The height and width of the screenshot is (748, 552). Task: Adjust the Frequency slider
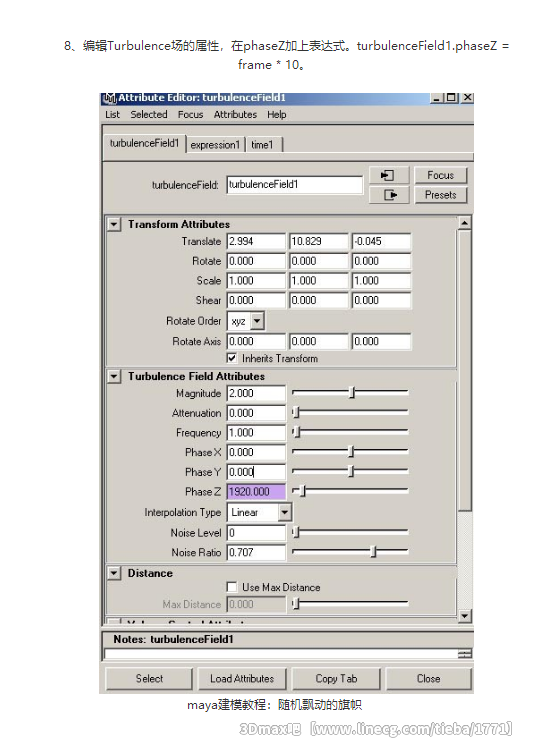tap(296, 432)
